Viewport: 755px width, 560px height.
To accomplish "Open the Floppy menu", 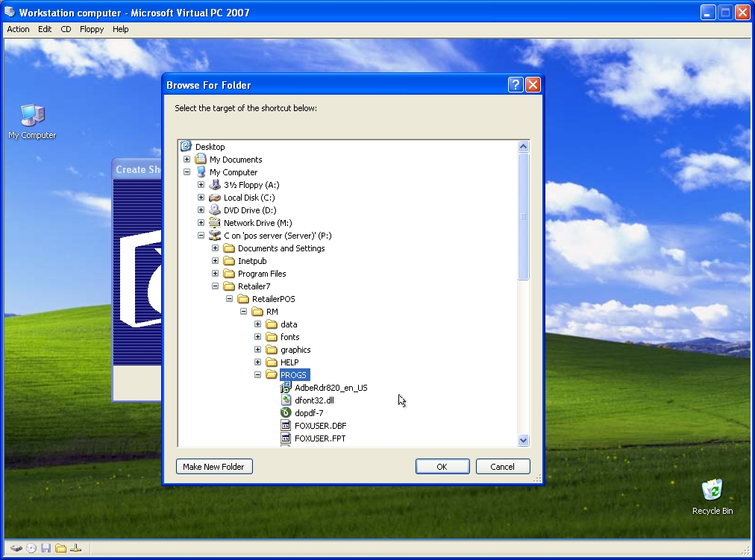I will [x=92, y=29].
